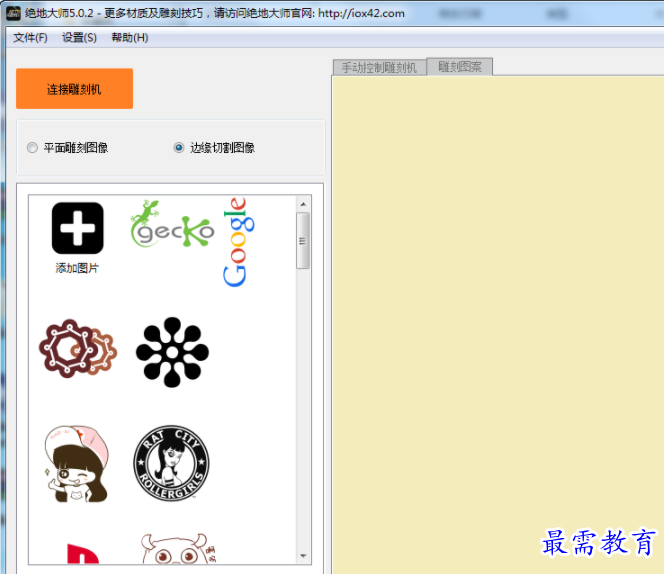Viewport: 664px width, 574px height.
Task: Select the Rat City Rollergirls logo
Action: coord(171,463)
